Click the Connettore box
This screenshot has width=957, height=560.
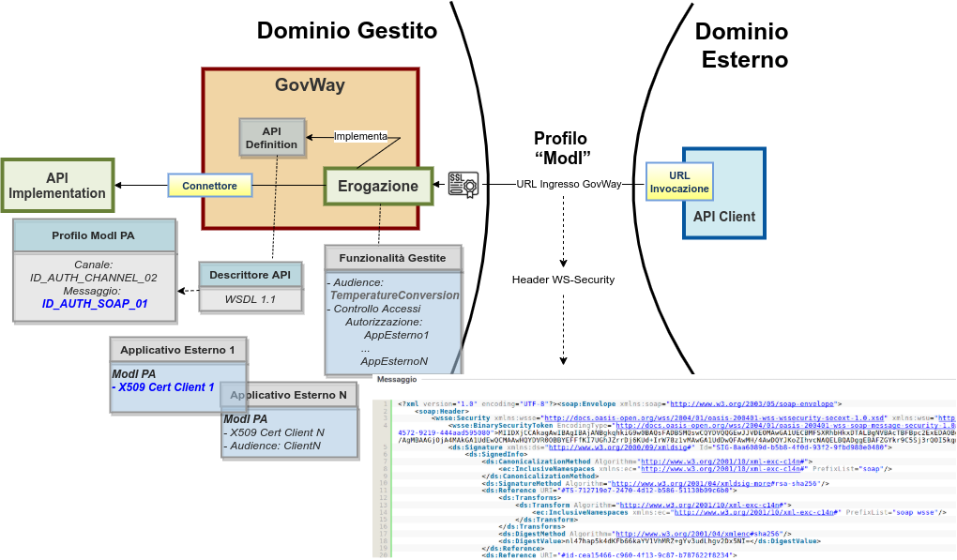click(210, 186)
